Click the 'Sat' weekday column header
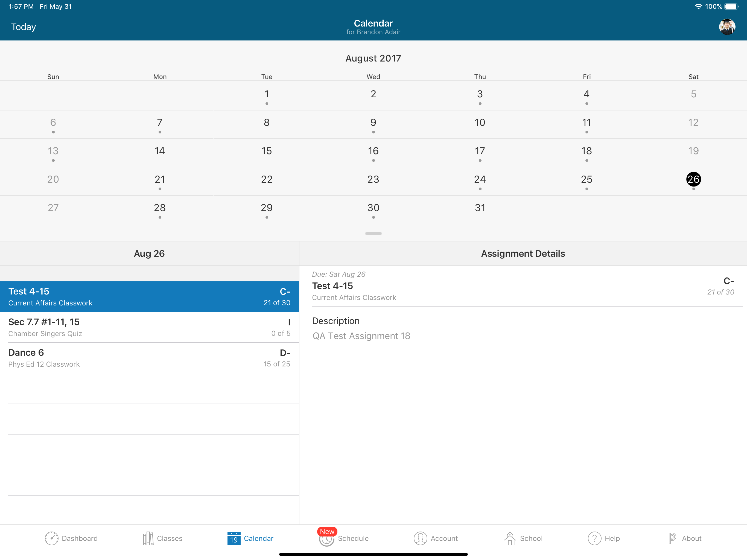 [693, 77]
